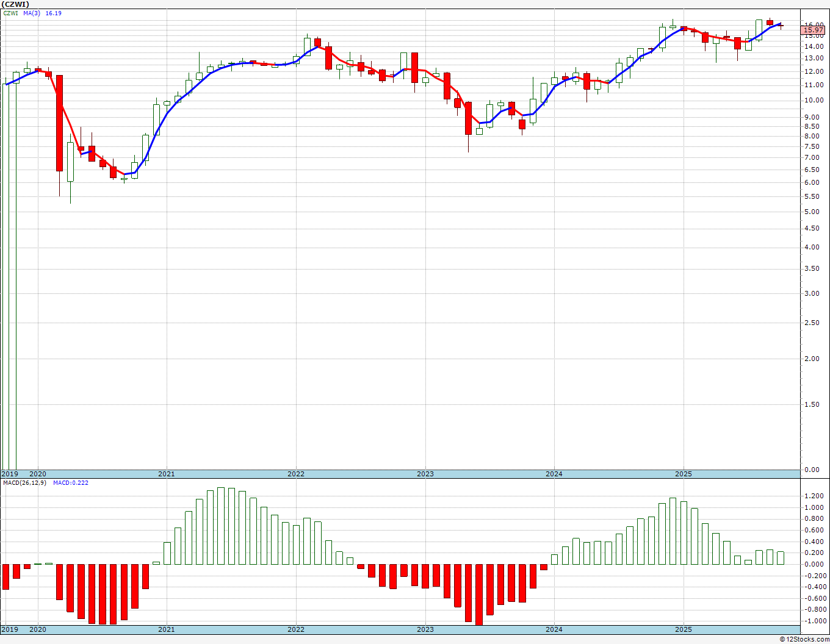Screen dimensions: 830x644
Task: Select the 12.00 price axis label
Action: [814, 72]
